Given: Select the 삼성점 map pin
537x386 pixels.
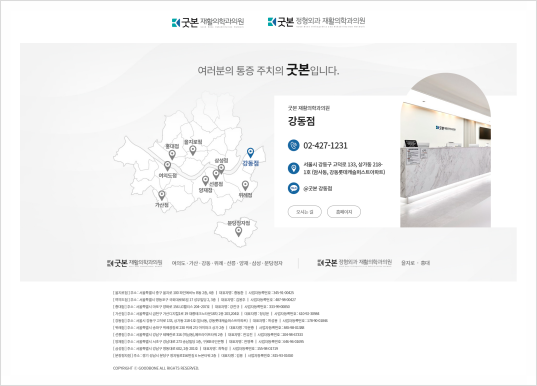Looking at the screenshot, I should pos(221,169).
